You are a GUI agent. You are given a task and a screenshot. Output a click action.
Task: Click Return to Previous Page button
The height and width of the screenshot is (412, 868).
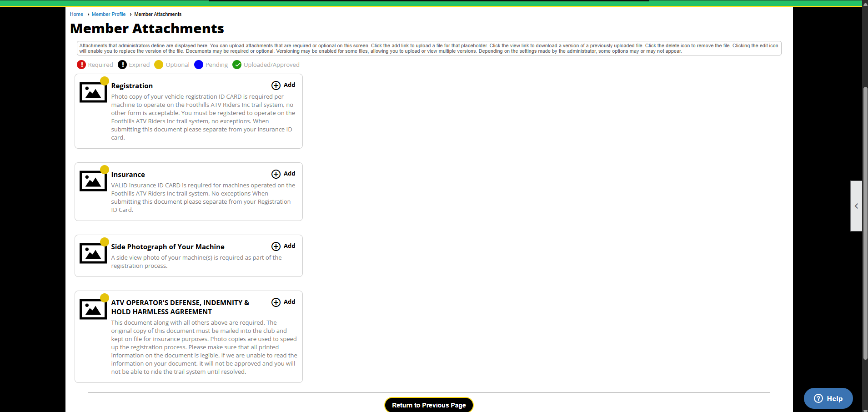point(429,405)
